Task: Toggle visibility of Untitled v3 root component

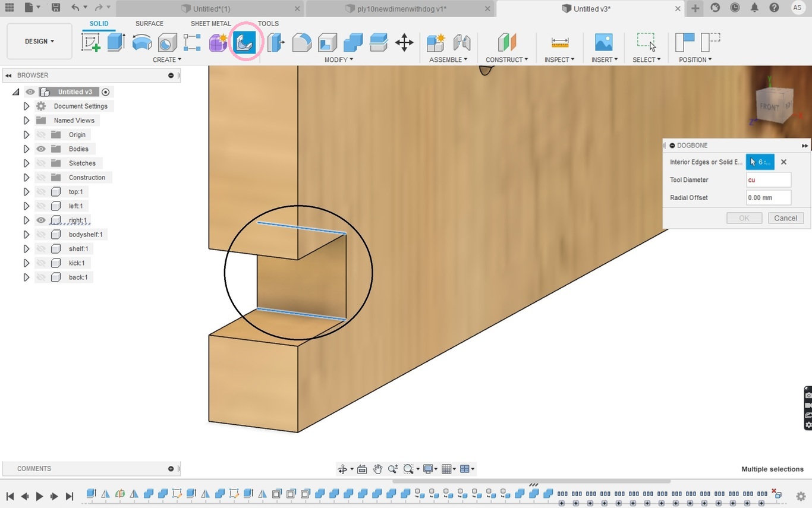Action: tap(30, 92)
